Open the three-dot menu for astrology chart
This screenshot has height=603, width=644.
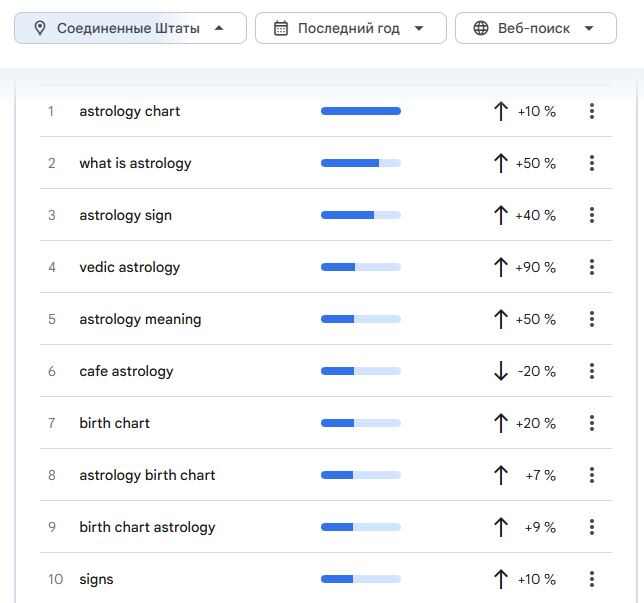coord(592,111)
